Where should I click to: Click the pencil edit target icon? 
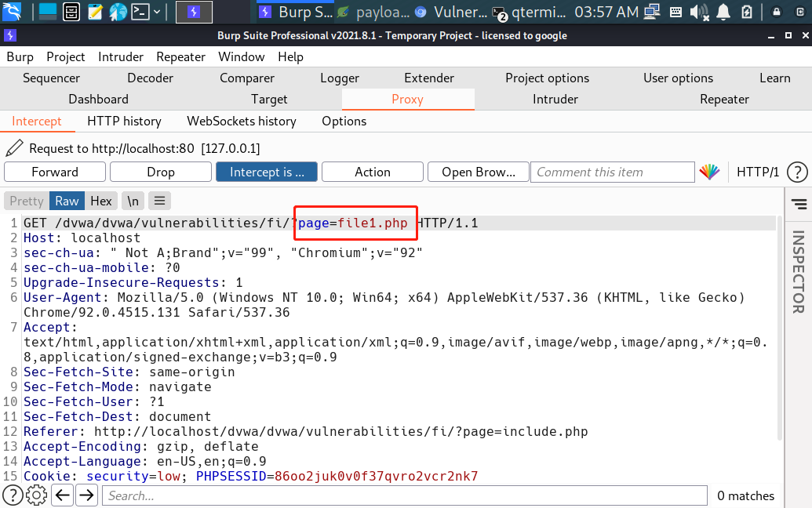(x=14, y=148)
